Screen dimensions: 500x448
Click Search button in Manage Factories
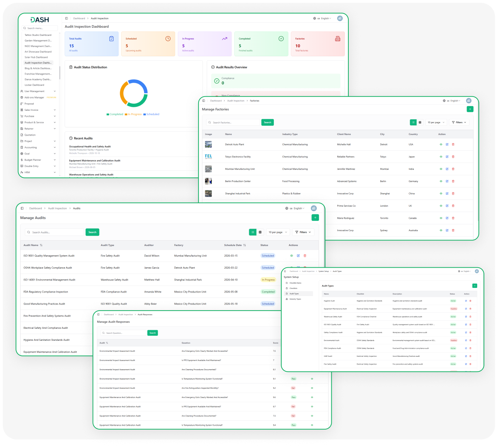click(267, 122)
